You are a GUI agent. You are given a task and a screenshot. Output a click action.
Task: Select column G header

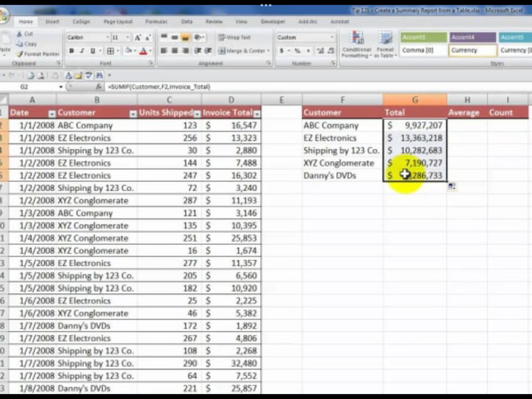pyautogui.click(x=415, y=100)
